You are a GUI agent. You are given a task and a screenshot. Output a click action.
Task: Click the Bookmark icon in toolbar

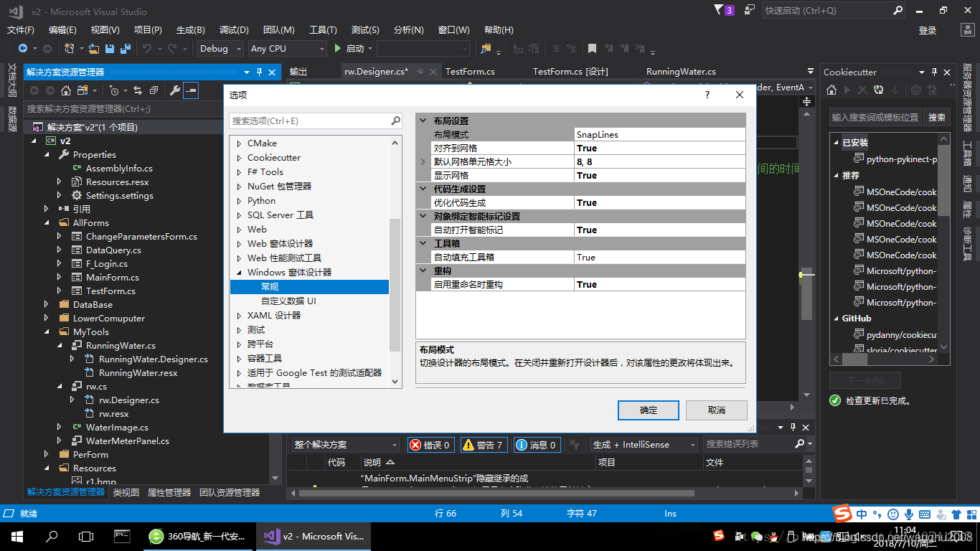click(592, 48)
